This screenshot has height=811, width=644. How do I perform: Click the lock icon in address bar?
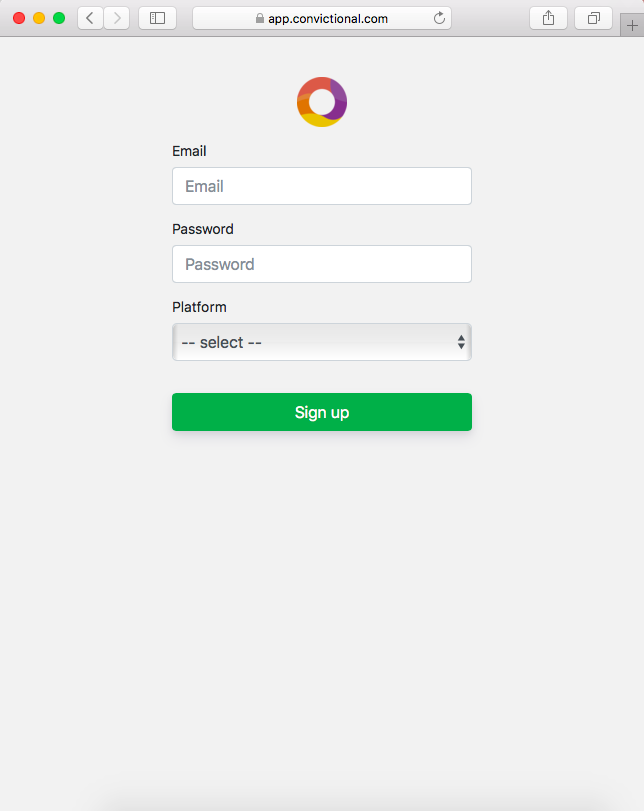point(260,18)
